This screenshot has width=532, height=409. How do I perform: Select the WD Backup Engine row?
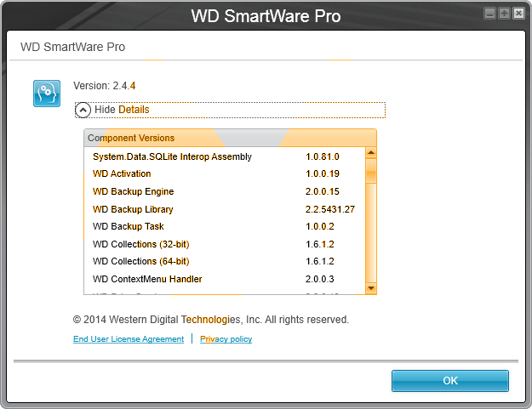[225, 191]
